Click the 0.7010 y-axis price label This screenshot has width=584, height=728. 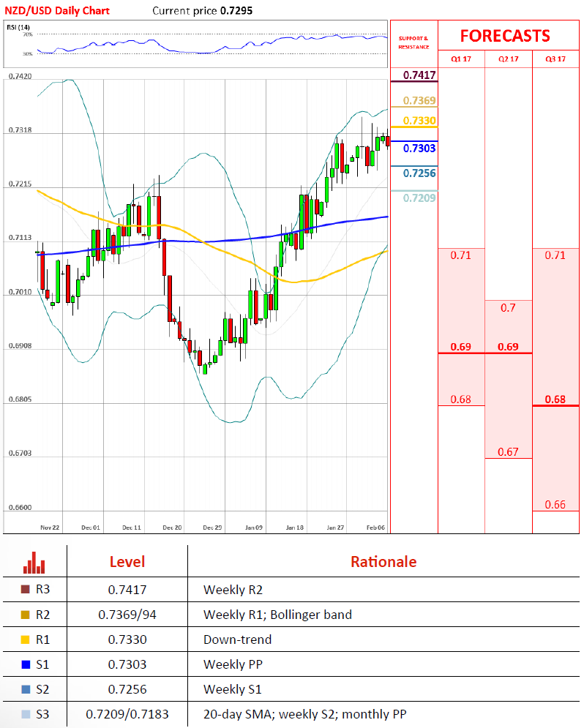(20, 292)
